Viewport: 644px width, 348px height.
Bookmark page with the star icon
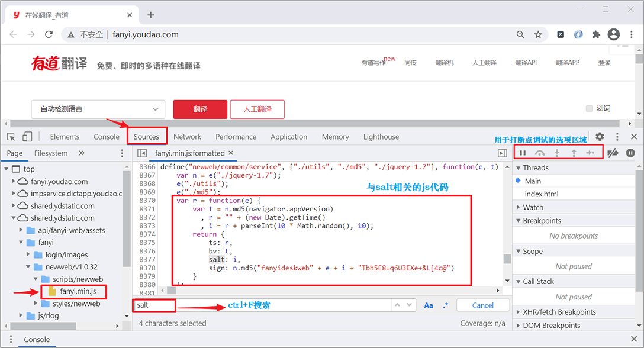(x=538, y=34)
